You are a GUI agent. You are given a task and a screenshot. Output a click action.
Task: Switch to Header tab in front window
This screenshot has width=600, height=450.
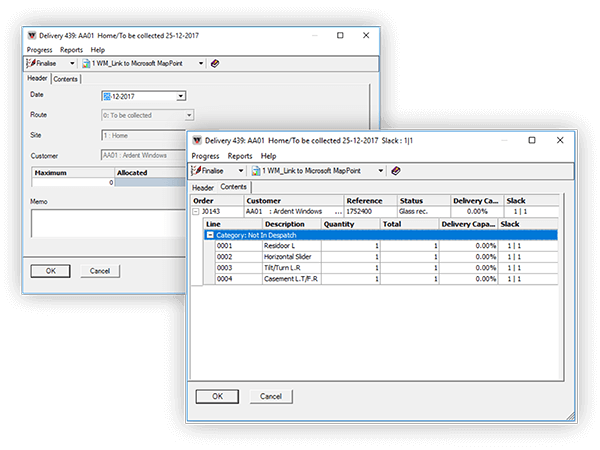point(203,187)
